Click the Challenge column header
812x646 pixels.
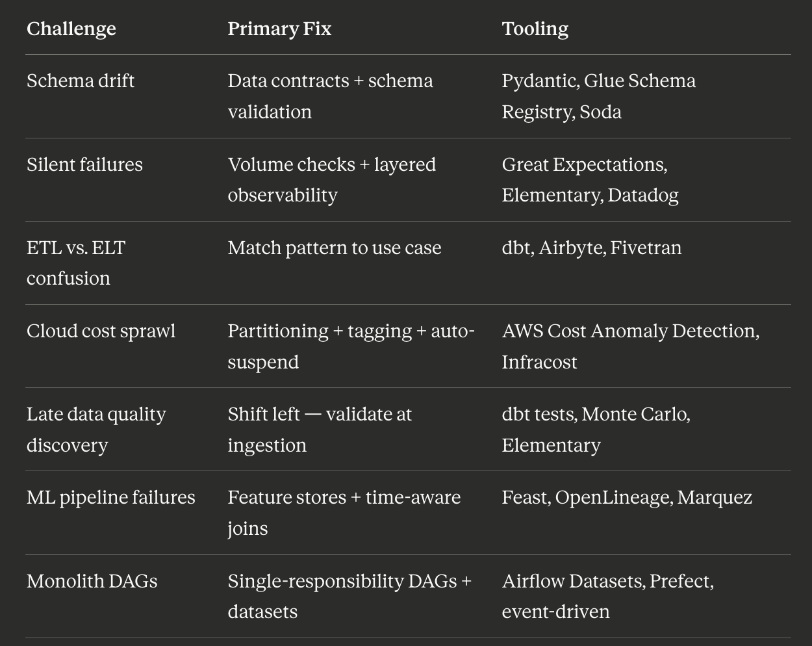click(x=71, y=29)
